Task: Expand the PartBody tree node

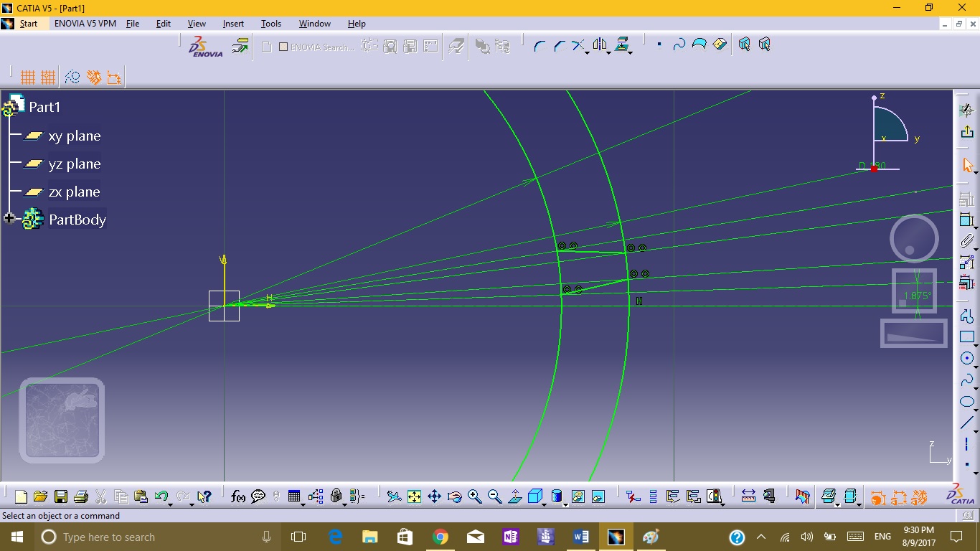Action: coord(9,218)
